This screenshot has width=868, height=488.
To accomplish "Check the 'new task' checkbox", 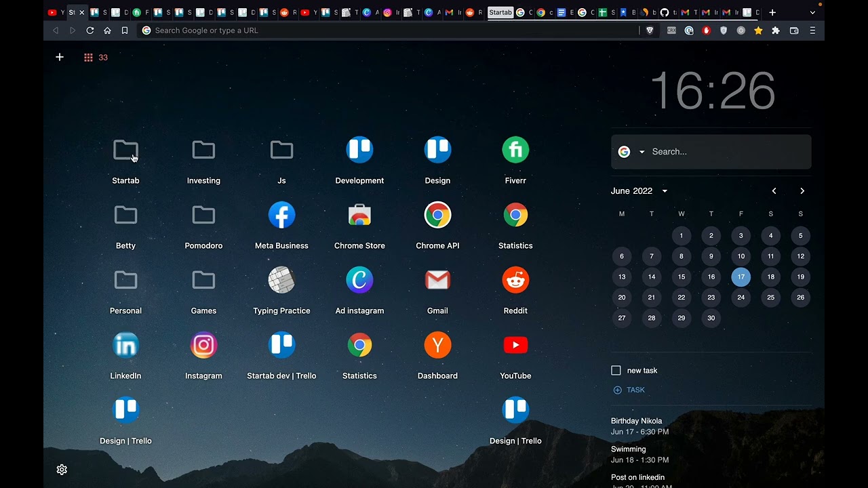I will tap(616, 370).
